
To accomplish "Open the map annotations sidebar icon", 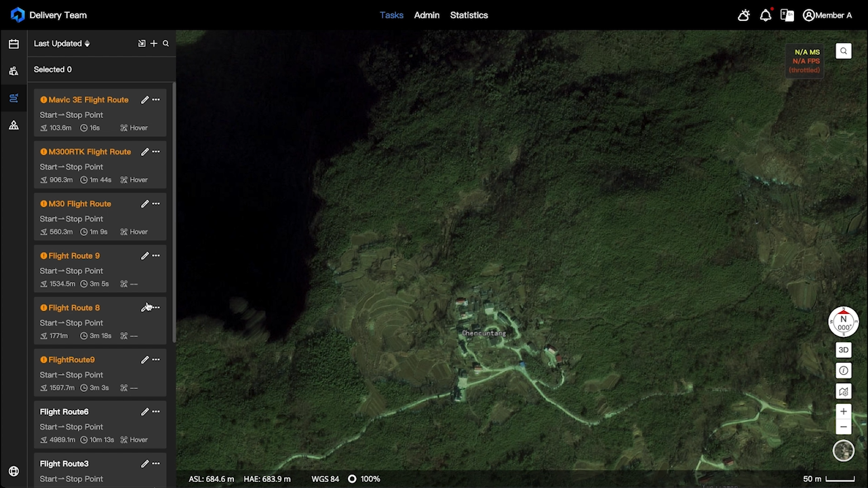I will pos(14,125).
